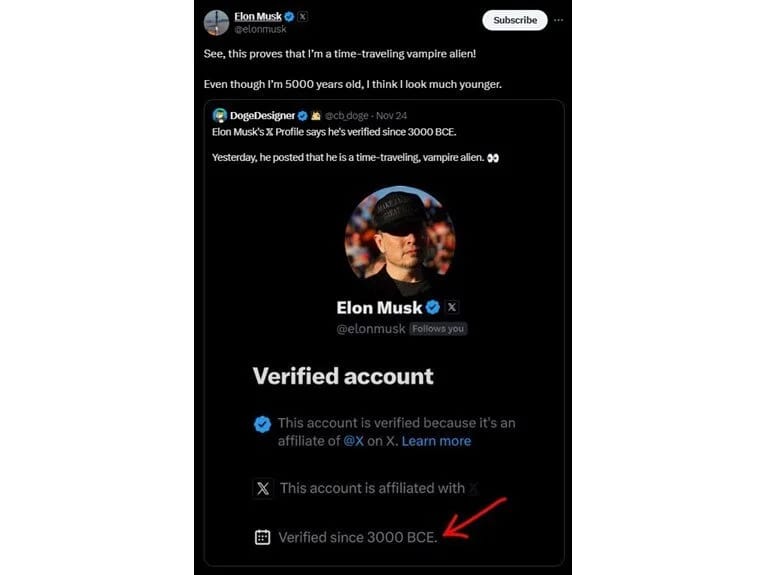Click DogeDesigner's small profile avatar

(220, 115)
